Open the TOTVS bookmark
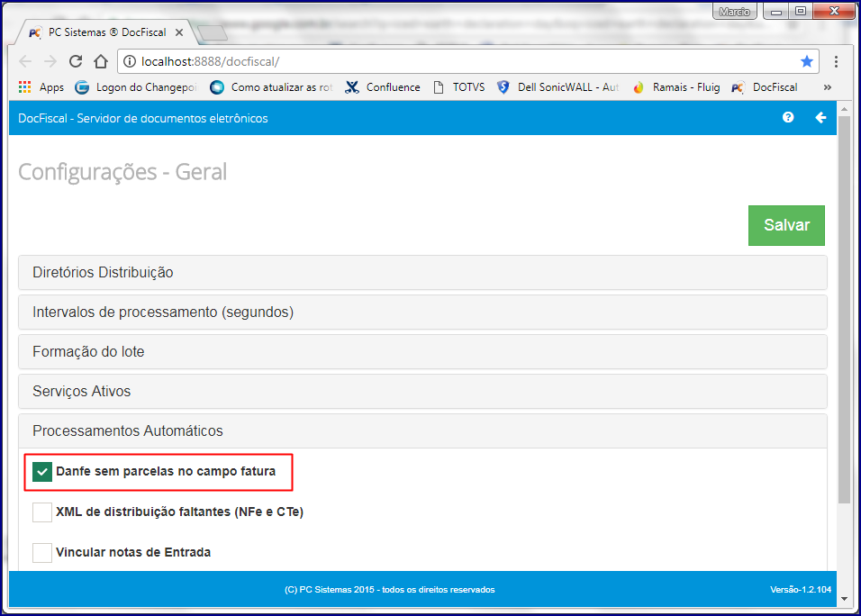861x616 pixels. click(x=459, y=87)
